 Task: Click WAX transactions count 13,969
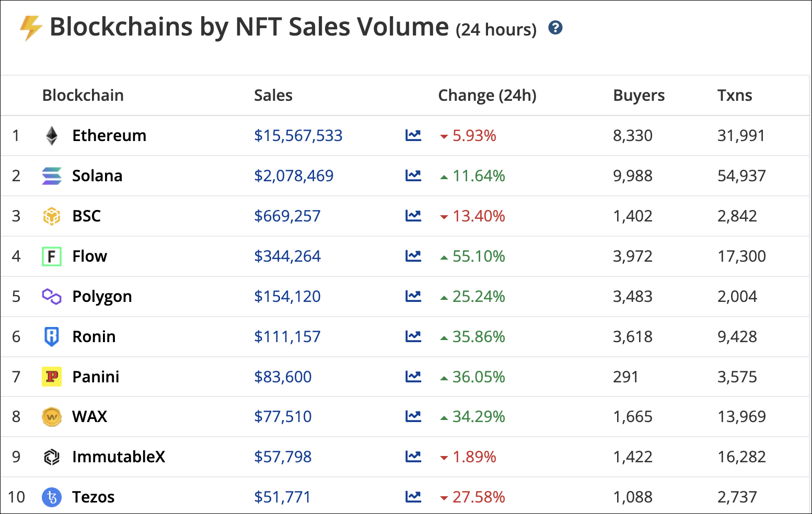[x=741, y=417]
